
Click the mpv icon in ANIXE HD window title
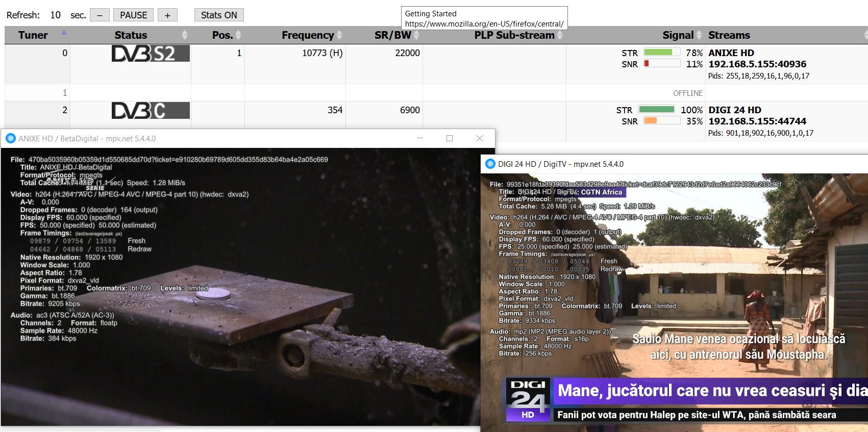coord(11,138)
